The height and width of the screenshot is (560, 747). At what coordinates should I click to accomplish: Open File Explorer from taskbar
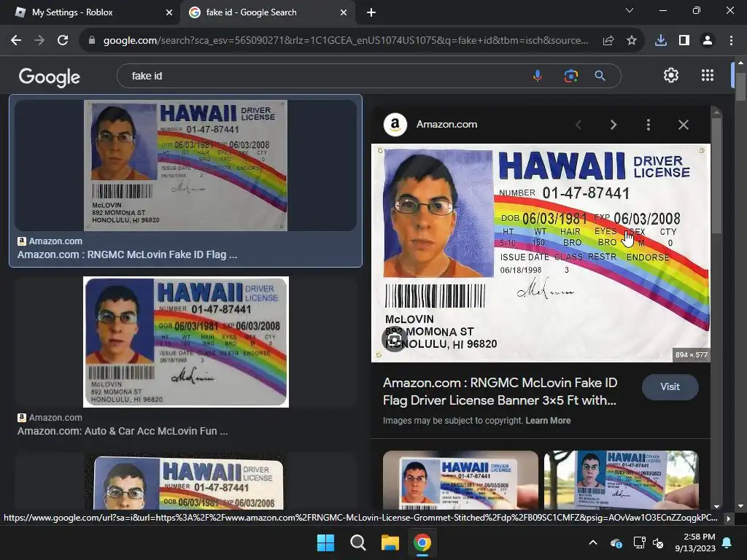pos(390,542)
